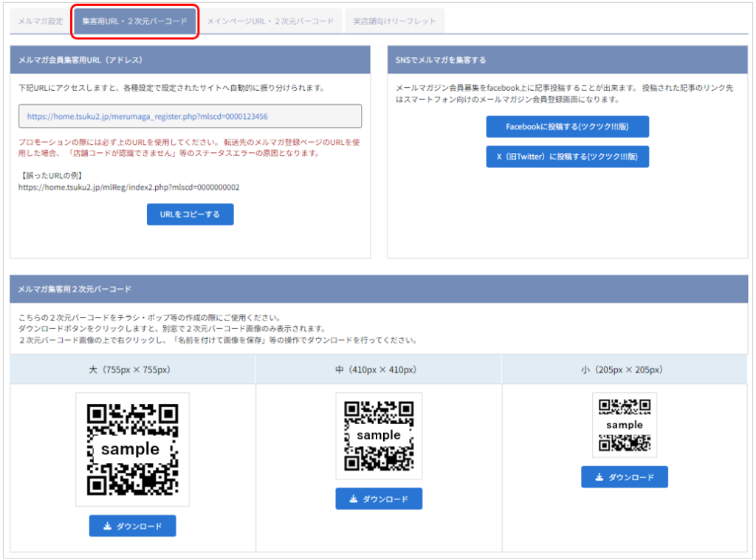Click the 下記URLにアクセスしますと description text
Viewport: 756px width, 560px height.
pos(171,88)
